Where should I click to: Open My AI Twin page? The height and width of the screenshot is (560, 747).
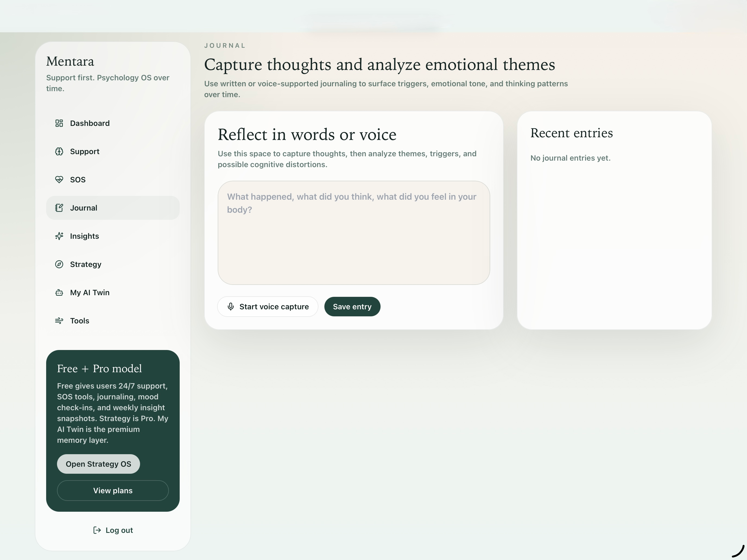pyautogui.click(x=113, y=293)
